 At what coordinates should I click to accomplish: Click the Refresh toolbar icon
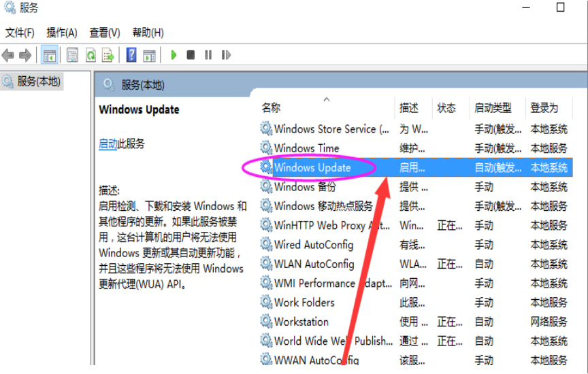(x=91, y=56)
